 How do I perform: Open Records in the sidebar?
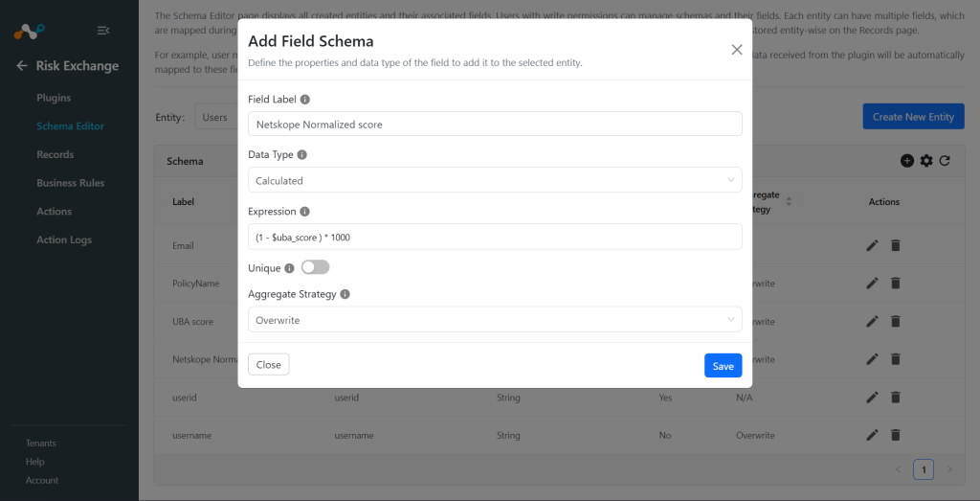[x=55, y=154]
